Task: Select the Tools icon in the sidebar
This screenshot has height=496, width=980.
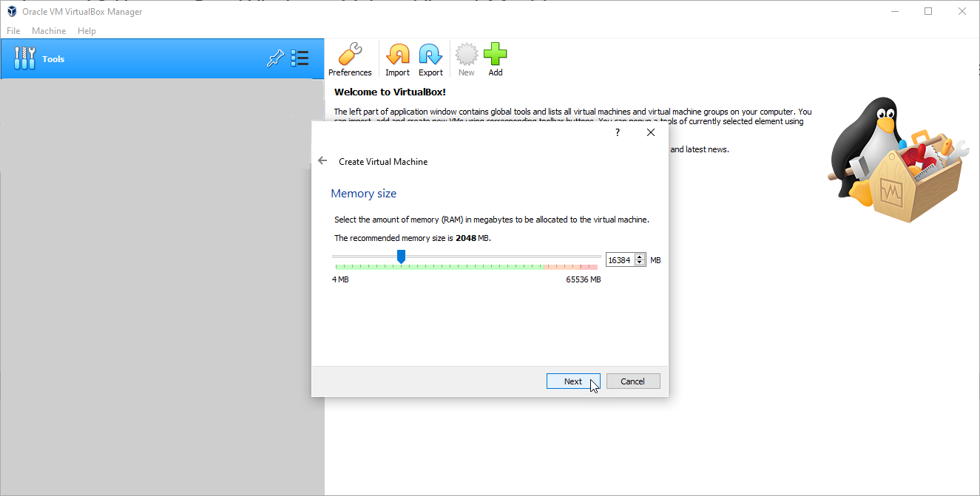Action: (x=24, y=58)
